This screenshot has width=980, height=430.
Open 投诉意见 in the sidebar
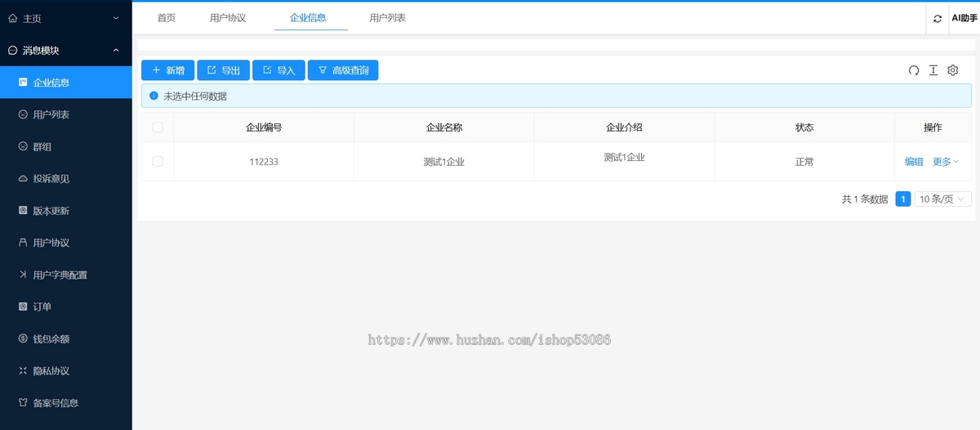click(66, 178)
